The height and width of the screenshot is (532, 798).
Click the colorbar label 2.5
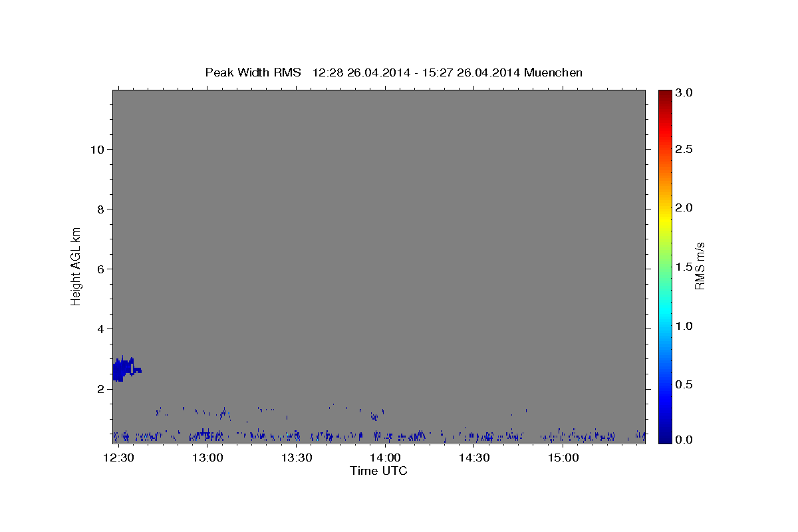[685, 150]
